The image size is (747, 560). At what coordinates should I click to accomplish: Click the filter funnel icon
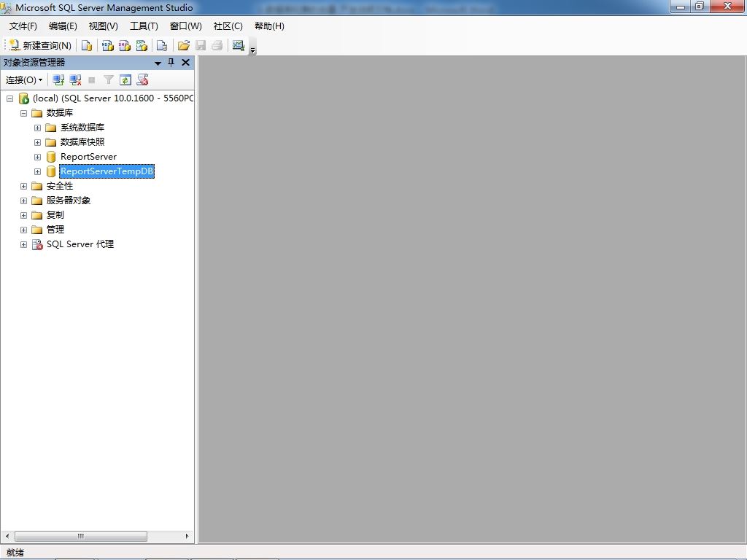point(109,80)
